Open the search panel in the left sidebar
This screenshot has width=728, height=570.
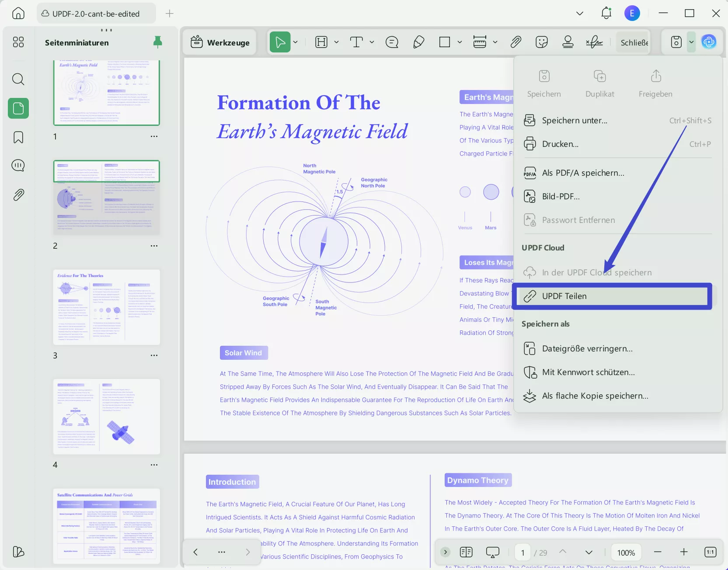18,79
